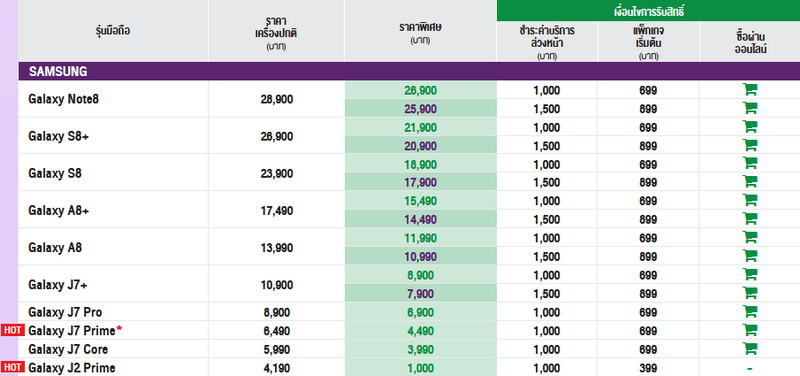Click special price 10,990 for Galaxy A8
Image resolution: width=800 pixels, height=376 pixels.
pyautogui.click(x=420, y=257)
